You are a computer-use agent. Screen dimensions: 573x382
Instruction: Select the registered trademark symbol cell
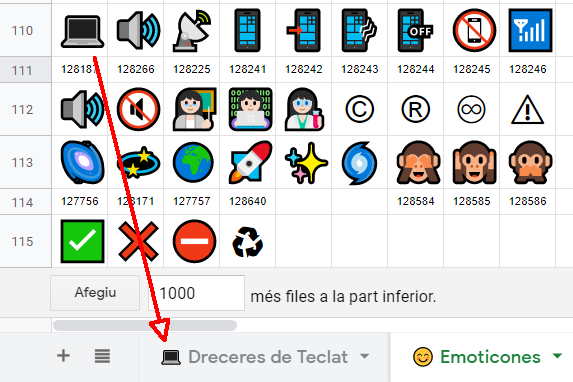[415, 109]
